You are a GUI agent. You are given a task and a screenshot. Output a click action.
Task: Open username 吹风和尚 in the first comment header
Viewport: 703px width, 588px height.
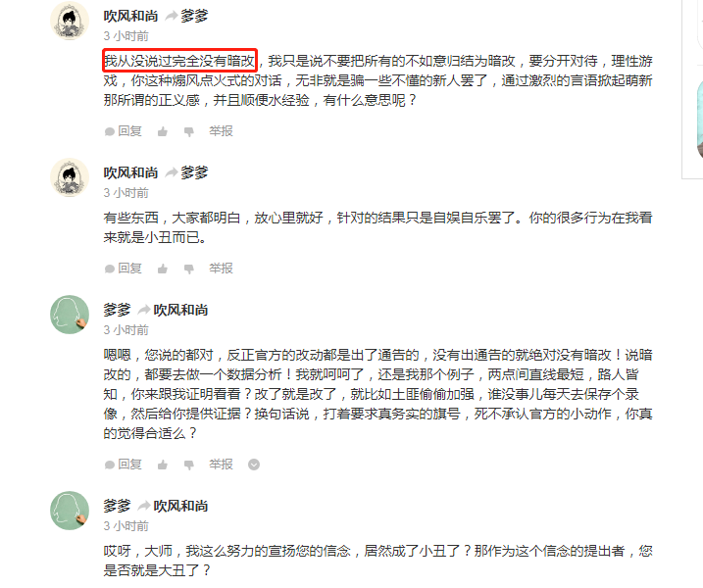pos(130,16)
